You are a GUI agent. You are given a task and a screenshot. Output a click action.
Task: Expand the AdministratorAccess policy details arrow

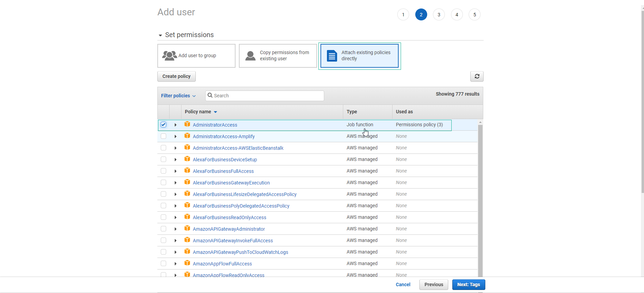click(x=175, y=125)
